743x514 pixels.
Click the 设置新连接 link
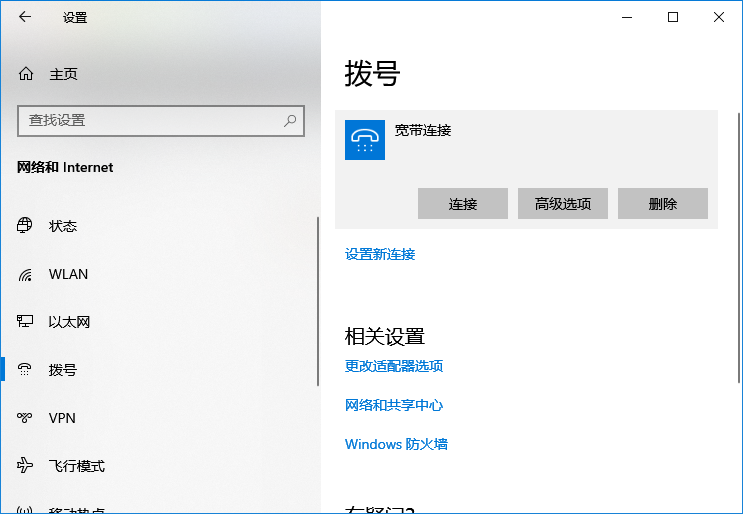pyautogui.click(x=380, y=254)
